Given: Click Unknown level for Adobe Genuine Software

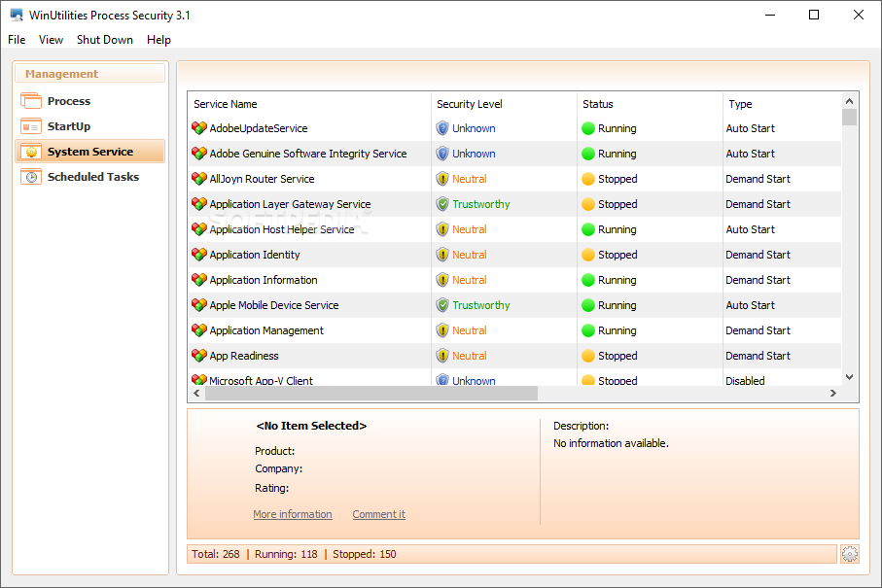Looking at the screenshot, I should 474,154.
